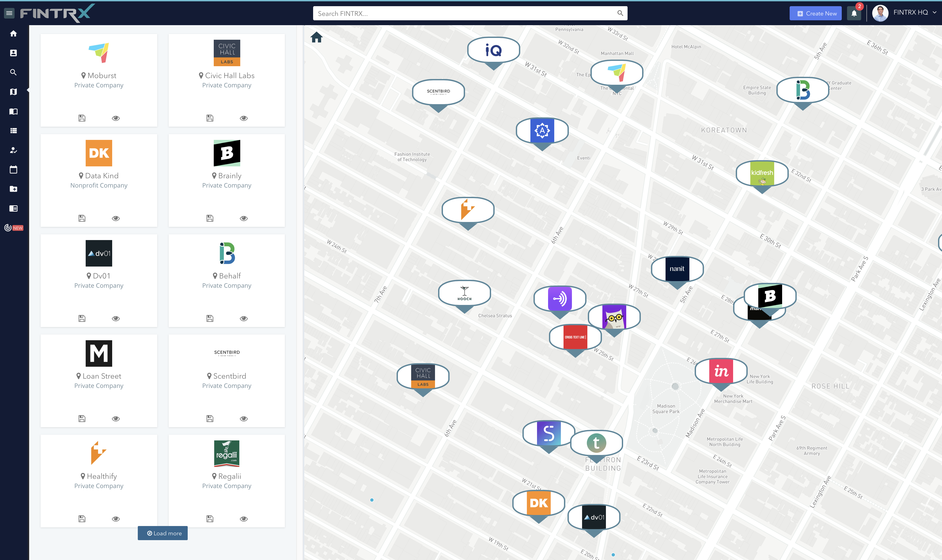The width and height of the screenshot is (942, 560).
Task: Click the eye icon on Data Kind card
Action: [116, 218]
